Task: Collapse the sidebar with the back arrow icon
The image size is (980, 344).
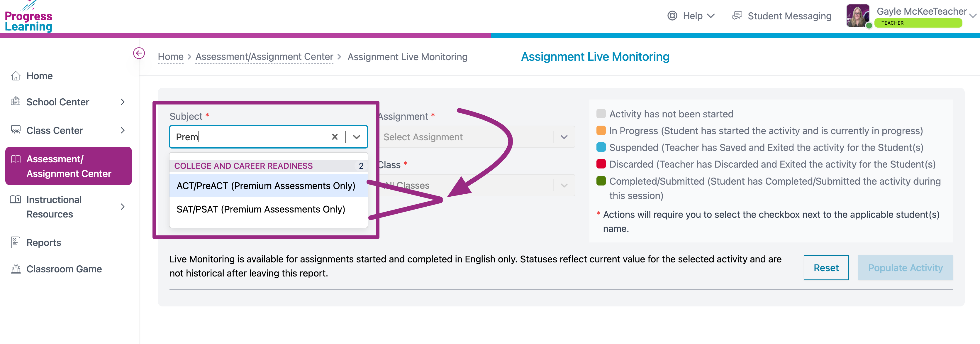Action: pyautogui.click(x=139, y=53)
